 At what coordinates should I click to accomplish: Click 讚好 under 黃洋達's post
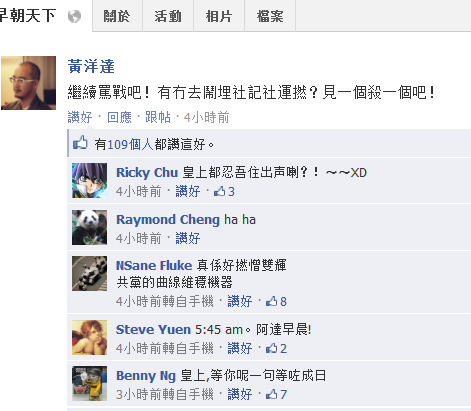point(80,117)
